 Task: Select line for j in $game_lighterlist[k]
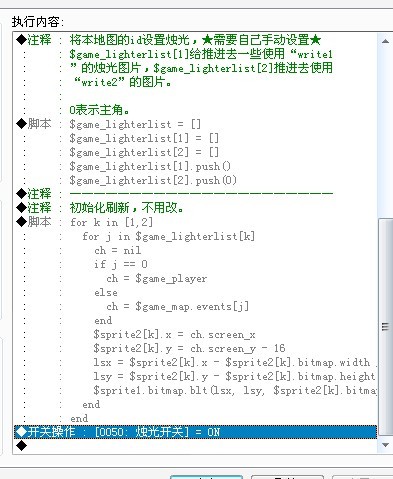pos(196,236)
